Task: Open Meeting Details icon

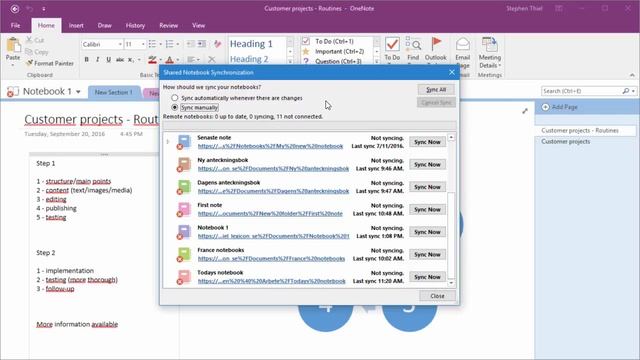Action: point(489,44)
